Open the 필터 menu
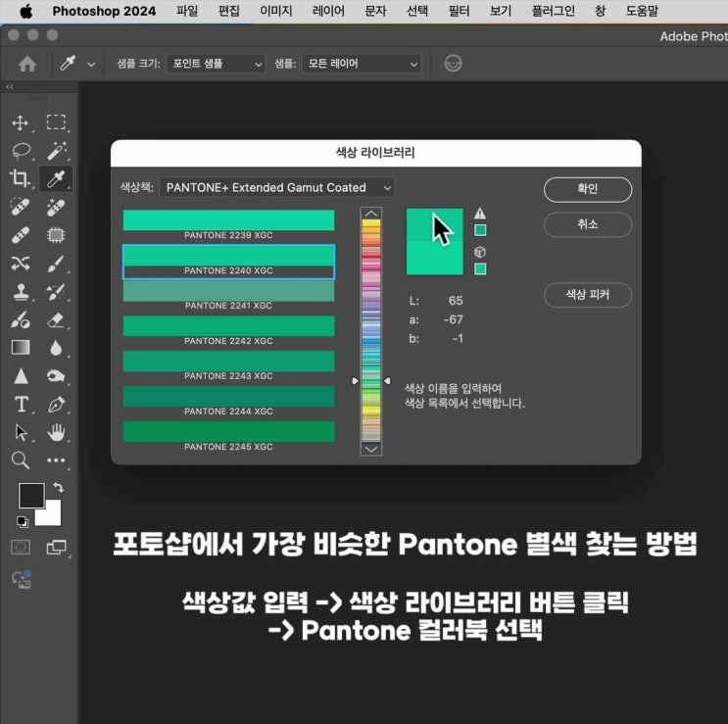 [x=459, y=11]
